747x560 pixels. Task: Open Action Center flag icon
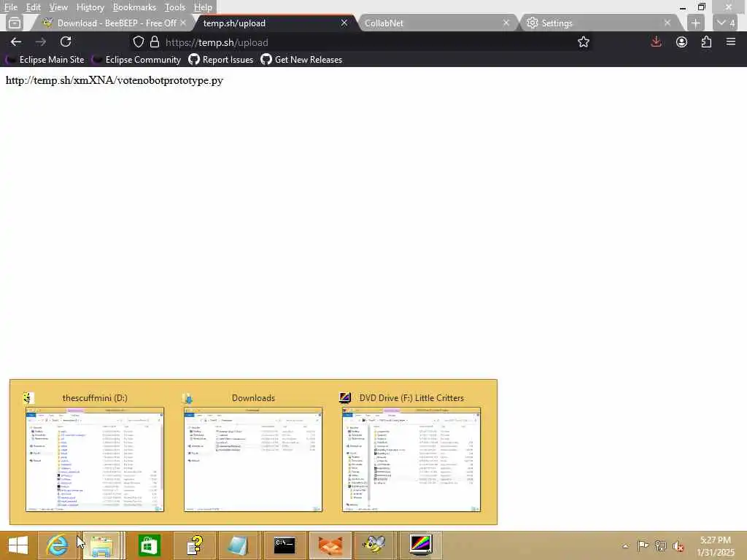coord(643,545)
